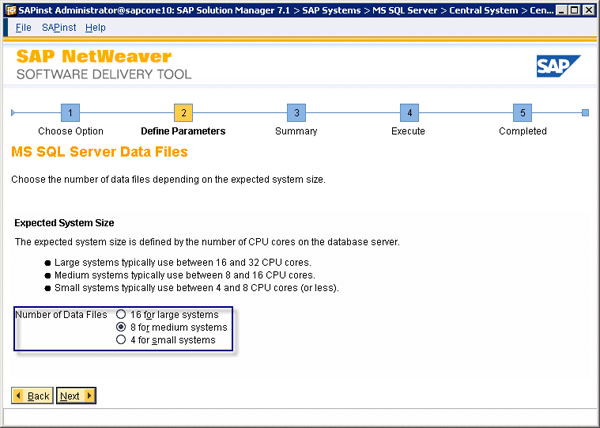Open the Help menu
This screenshot has height=428, width=600.
click(95, 27)
